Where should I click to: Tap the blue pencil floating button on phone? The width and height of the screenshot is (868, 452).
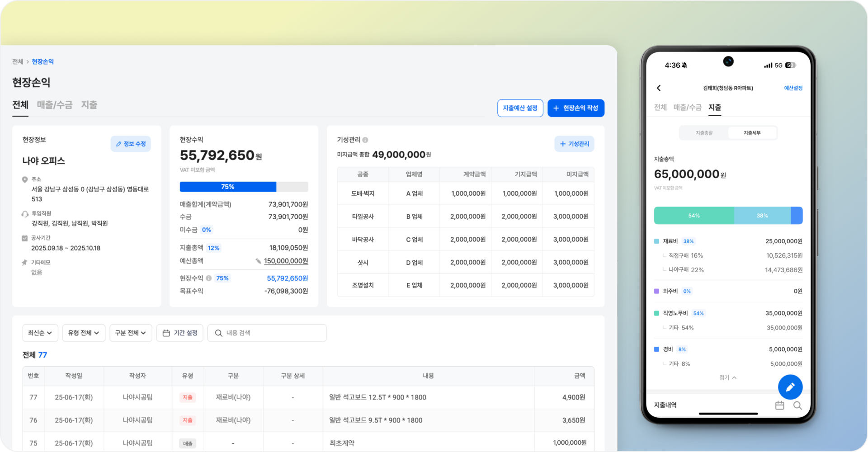790,387
